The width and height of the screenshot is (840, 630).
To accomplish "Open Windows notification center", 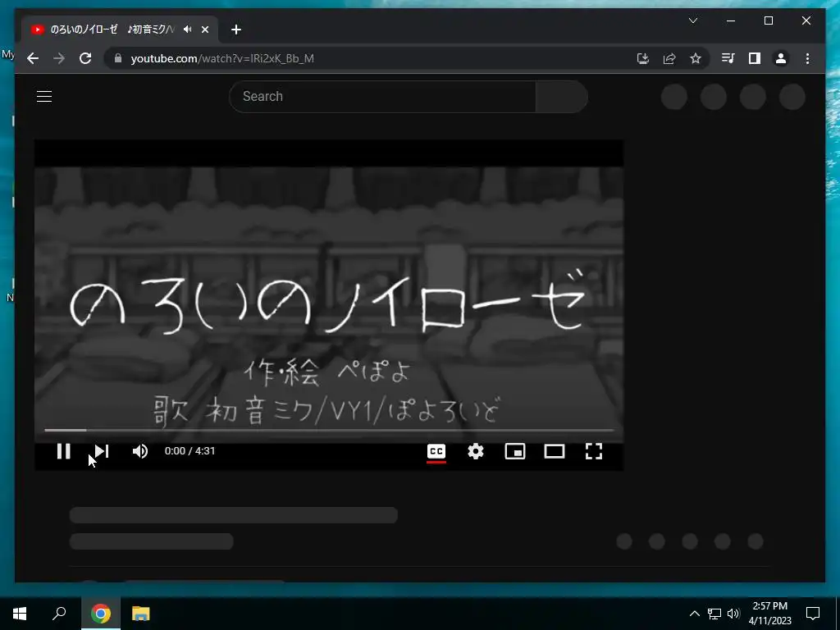I will tap(813, 614).
